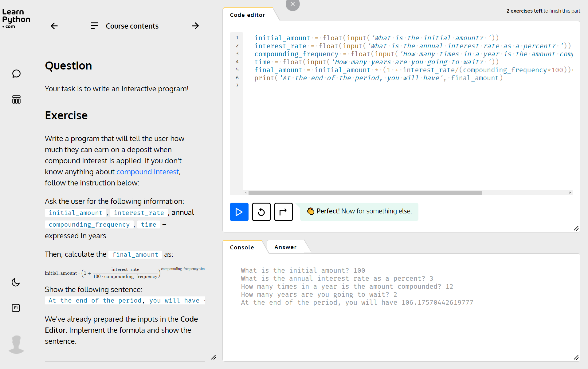Click console output '106.17570442619777' line
Screen dimensions: 588x369
357,303
